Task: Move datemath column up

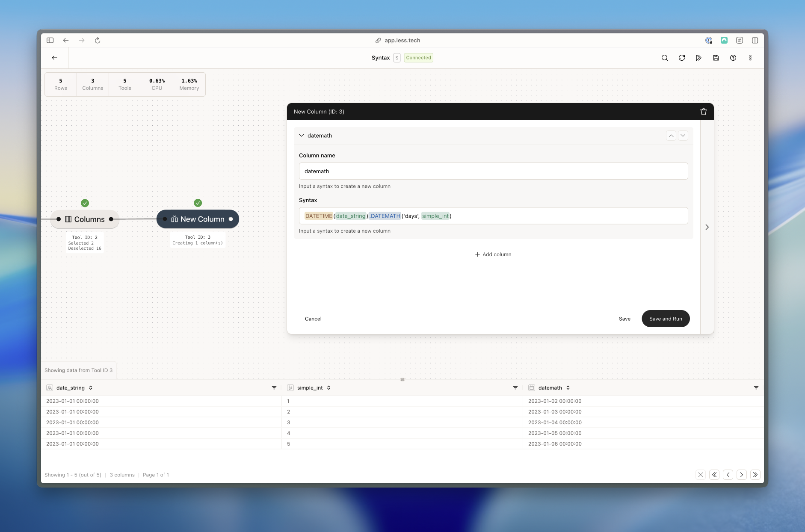Action: point(671,136)
